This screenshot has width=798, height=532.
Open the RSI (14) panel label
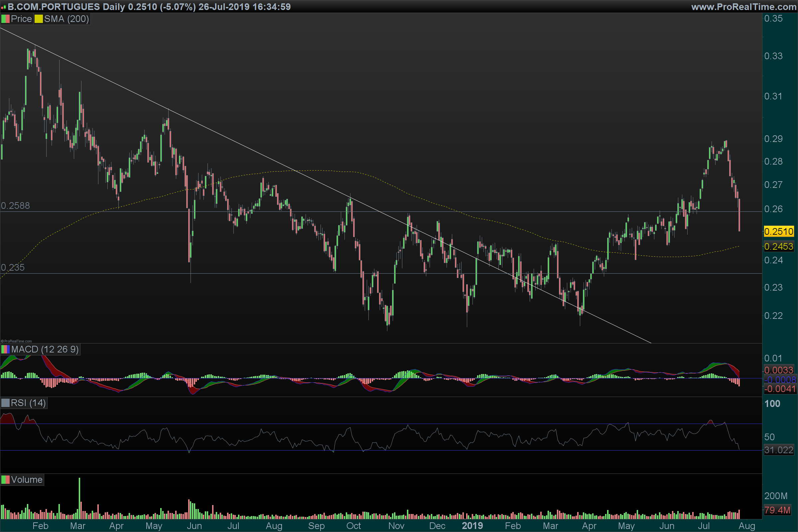[x=28, y=403]
